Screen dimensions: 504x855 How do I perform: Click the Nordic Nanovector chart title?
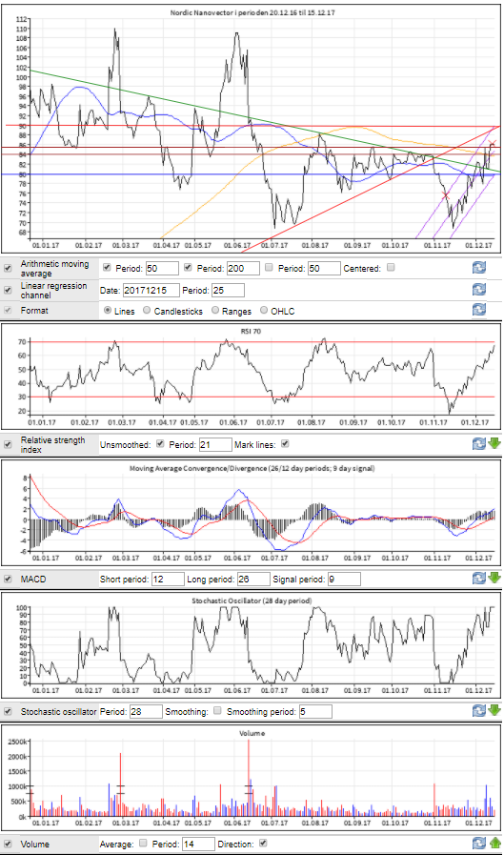[252, 12]
